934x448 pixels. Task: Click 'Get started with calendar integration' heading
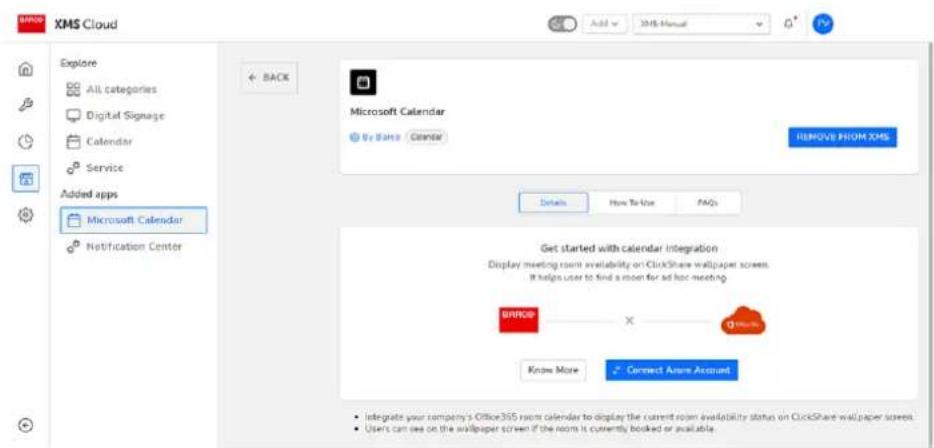628,247
